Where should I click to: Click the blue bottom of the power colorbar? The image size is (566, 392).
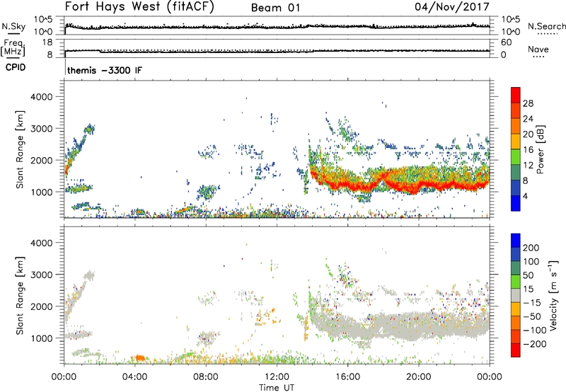(x=516, y=204)
